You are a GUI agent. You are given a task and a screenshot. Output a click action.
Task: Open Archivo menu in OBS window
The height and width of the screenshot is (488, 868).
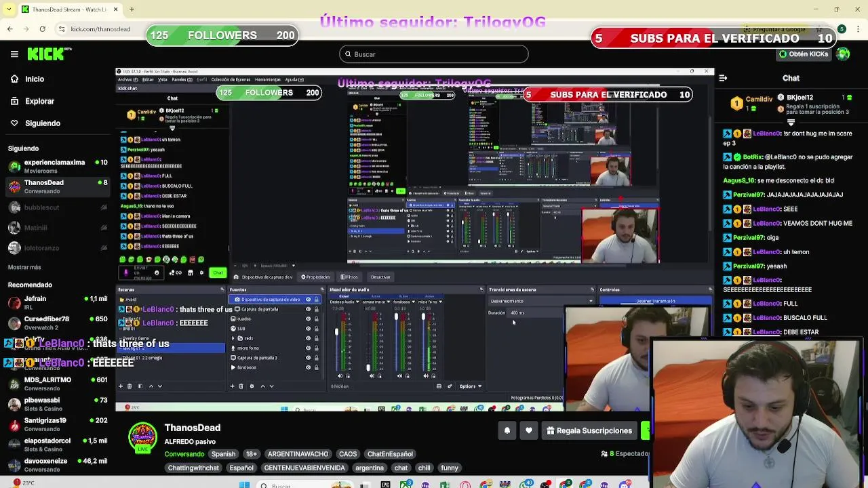[x=127, y=79]
